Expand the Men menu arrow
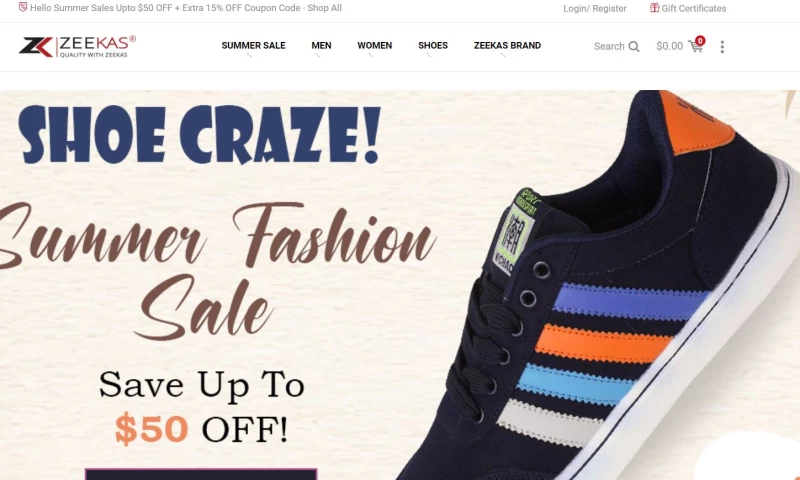Image resolution: width=800 pixels, height=480 pixels. click(317, 55)
